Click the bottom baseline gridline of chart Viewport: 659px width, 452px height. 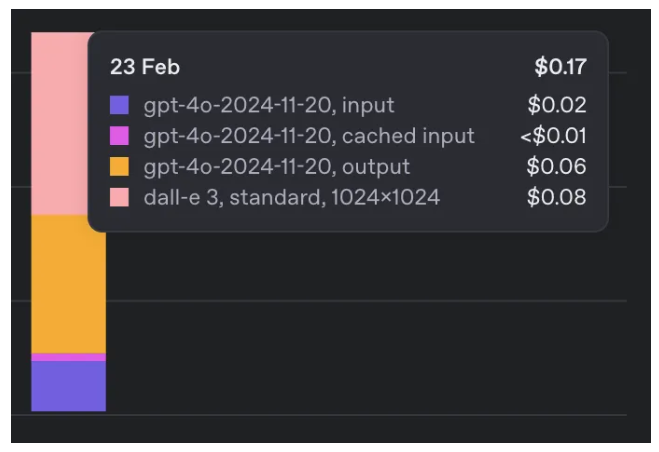tap(319, 415)
